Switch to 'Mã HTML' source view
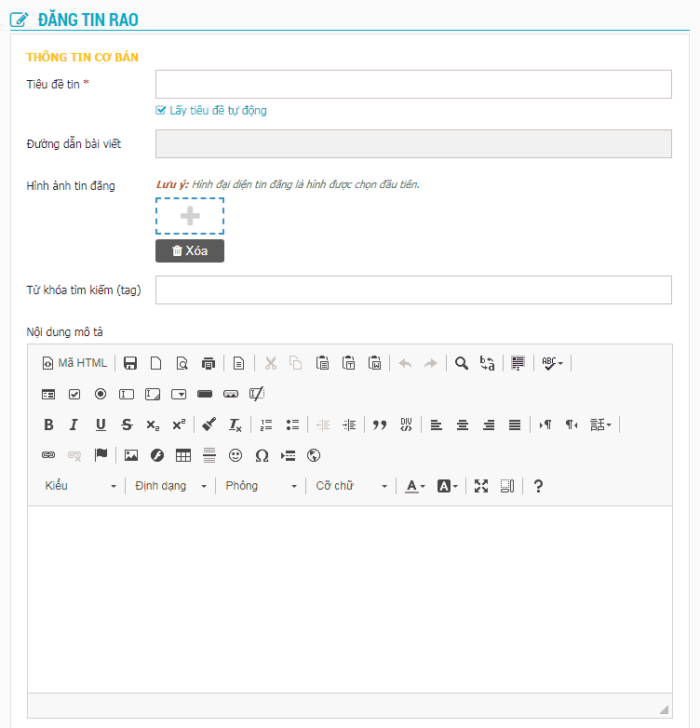 pos(74,363)
